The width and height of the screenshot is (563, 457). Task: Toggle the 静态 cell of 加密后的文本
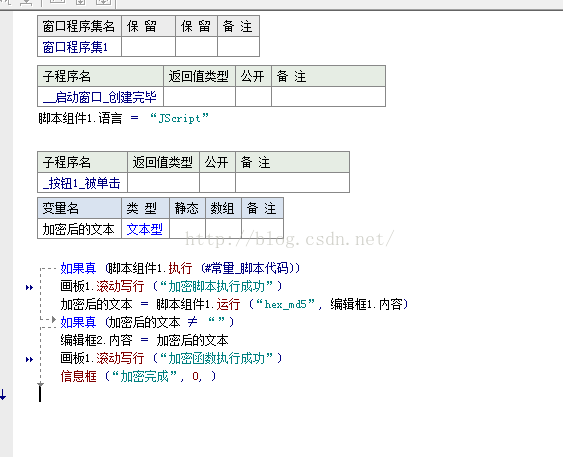coord(187,229)
